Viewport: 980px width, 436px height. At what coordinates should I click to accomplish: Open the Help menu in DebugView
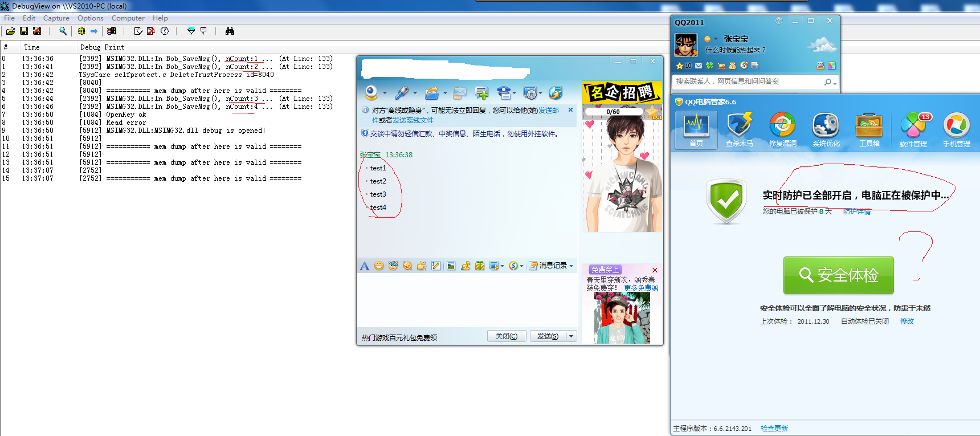tap(160, 18)
